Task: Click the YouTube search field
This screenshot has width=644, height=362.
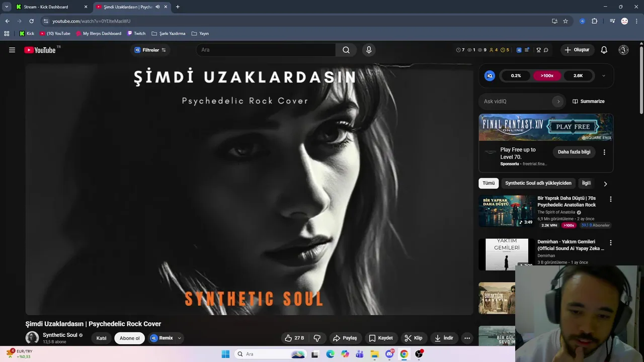Action: point(266,50)
